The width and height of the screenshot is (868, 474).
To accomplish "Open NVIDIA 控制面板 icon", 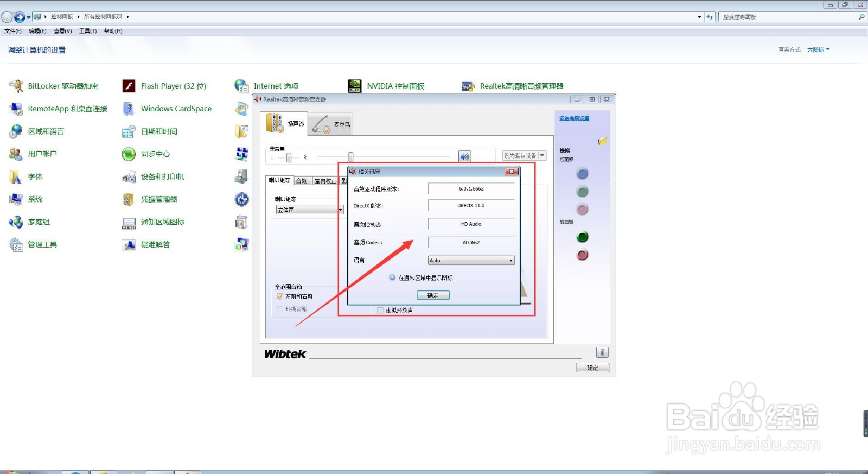I will pos(355,86).
